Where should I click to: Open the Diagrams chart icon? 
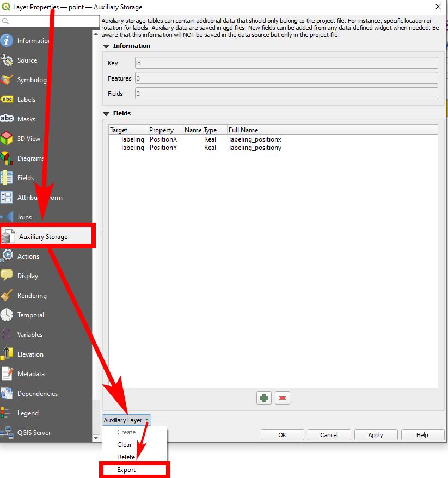[x=7, y=158]
